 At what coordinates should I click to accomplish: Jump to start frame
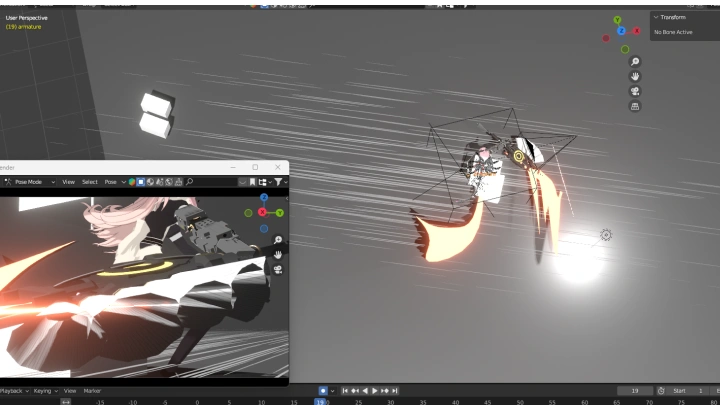345,391
